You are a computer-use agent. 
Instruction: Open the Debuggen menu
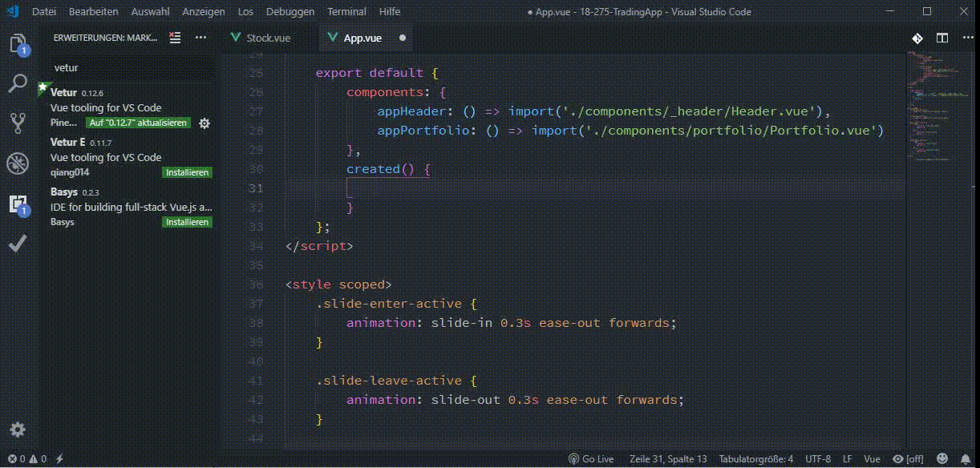click(290, 11)
